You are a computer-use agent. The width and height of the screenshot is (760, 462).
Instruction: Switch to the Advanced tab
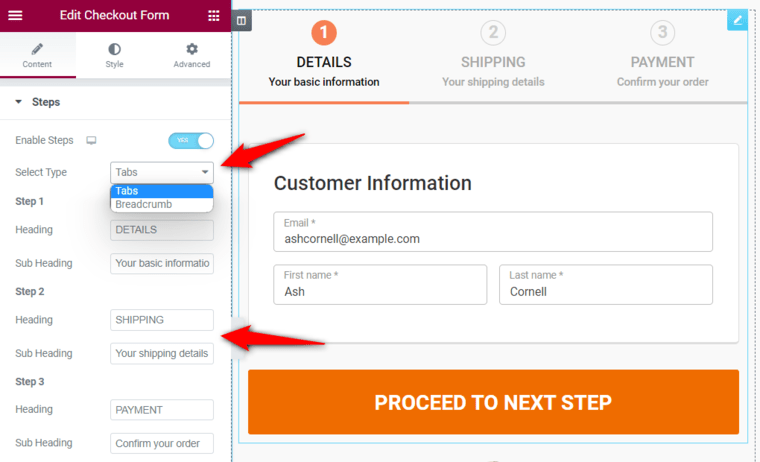click(x=192, y=55)
